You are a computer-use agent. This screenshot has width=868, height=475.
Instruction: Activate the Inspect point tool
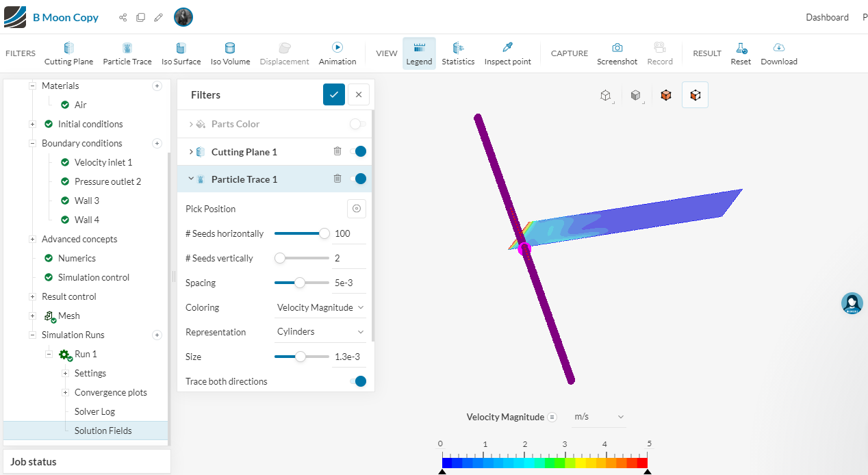click(507, 53)
